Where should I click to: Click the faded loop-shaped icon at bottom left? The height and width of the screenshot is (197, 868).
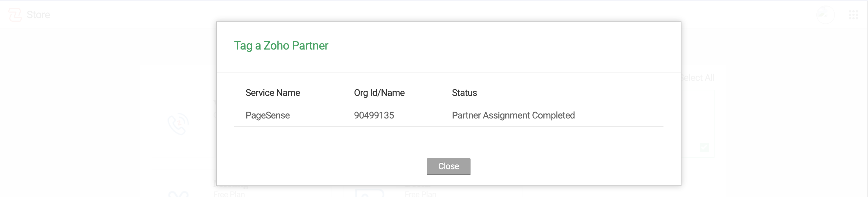178,194
